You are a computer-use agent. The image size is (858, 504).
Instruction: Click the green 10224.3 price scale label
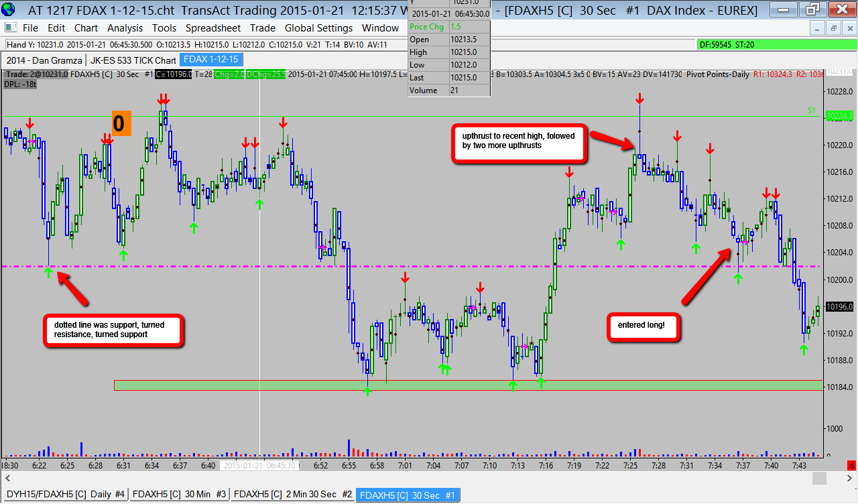point(839,116)
